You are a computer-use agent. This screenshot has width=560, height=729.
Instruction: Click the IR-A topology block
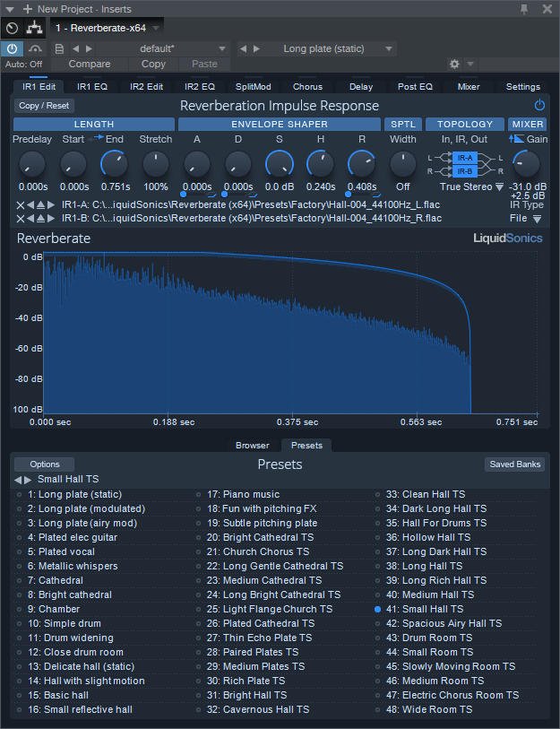[465, 158]
